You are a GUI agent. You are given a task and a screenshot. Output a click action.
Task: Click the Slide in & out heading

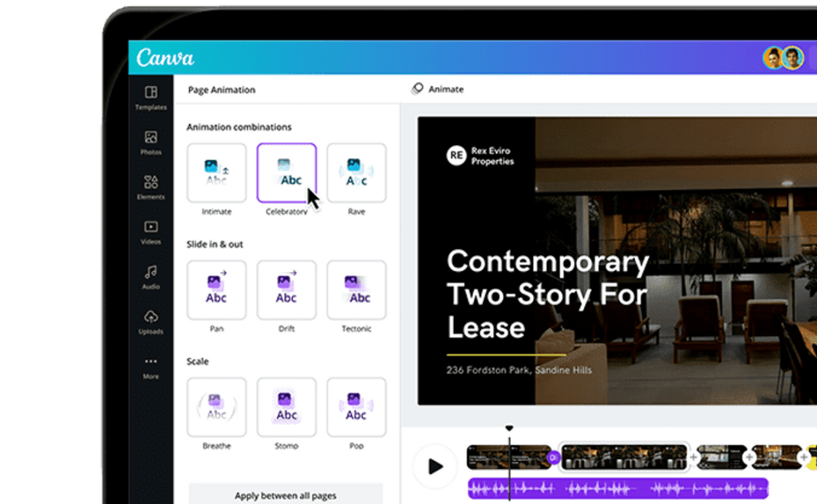[x=215, y=244]
